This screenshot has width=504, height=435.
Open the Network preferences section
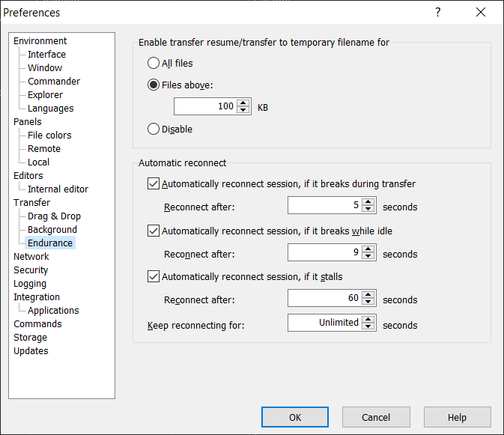click(x=31, y=256)
